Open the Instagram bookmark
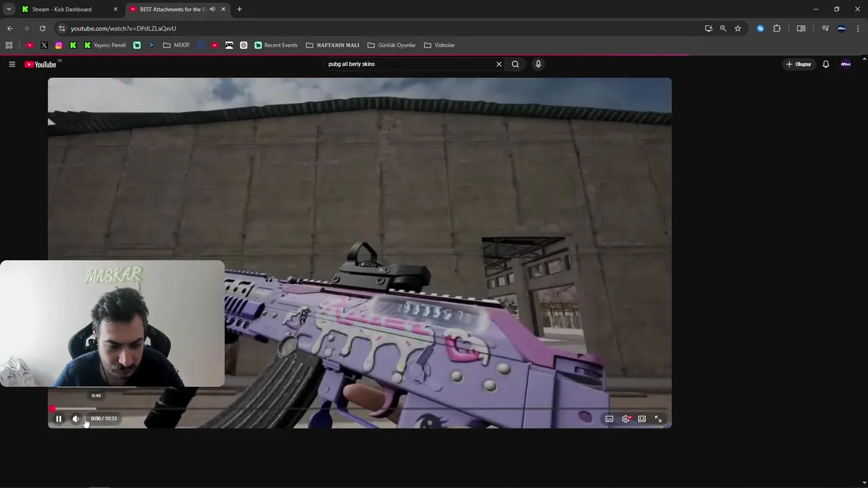Viewport: 868px width, 488px height. click(x=59, y=45)
